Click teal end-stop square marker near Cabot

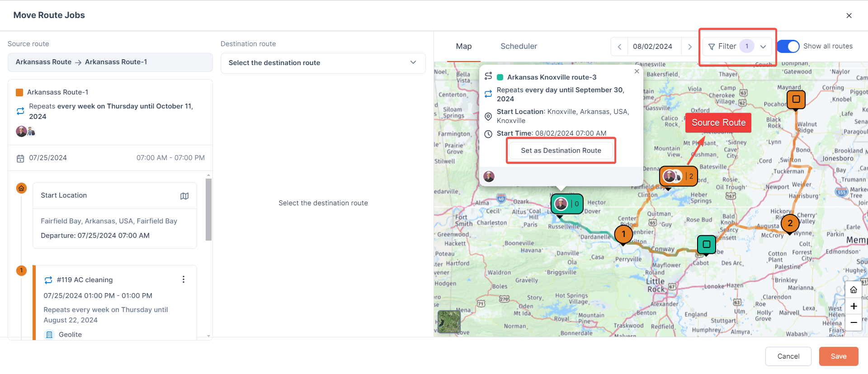point(706,245)
